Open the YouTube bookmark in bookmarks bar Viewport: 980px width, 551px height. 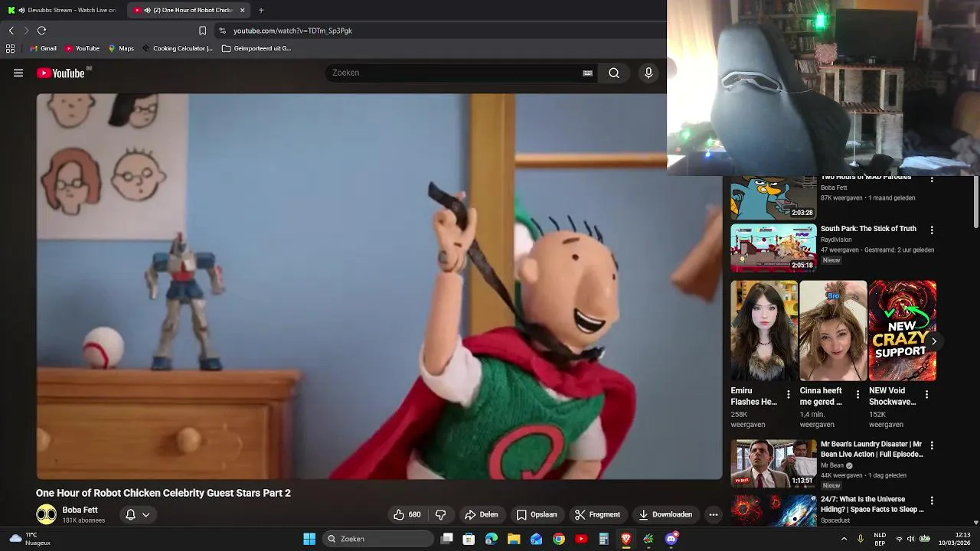(x=82, y=48)
